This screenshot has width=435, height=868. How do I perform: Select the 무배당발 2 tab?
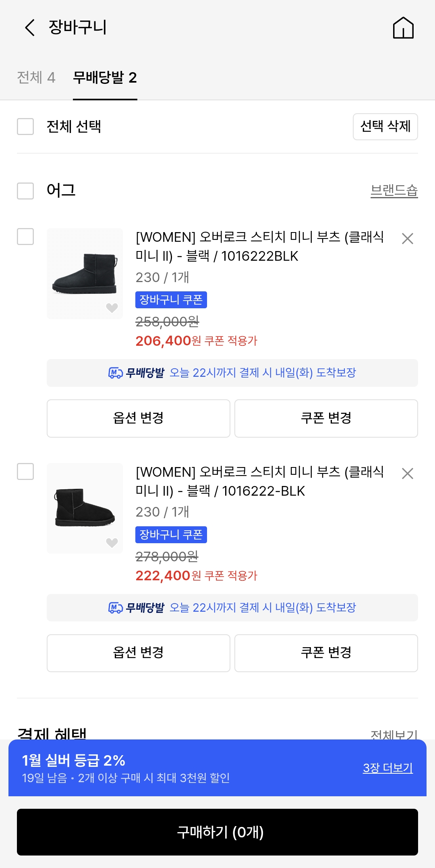[x=105, y=77]
